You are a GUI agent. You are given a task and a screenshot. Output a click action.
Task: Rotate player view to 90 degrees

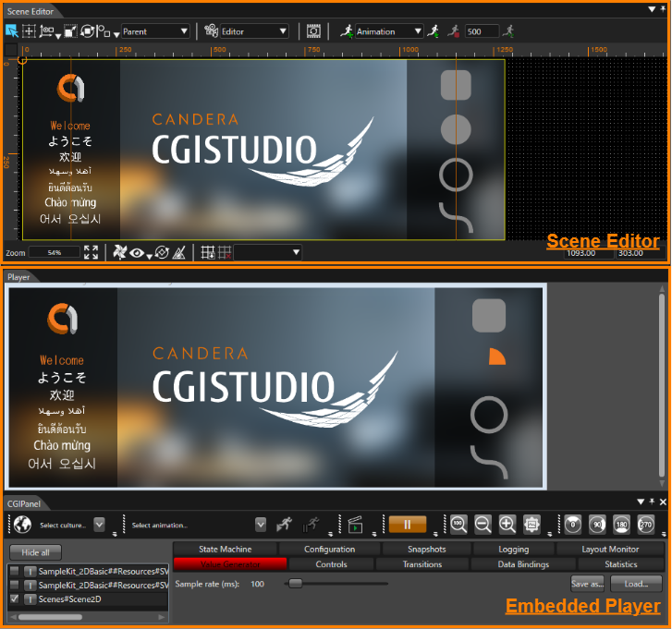click(597, 525)
